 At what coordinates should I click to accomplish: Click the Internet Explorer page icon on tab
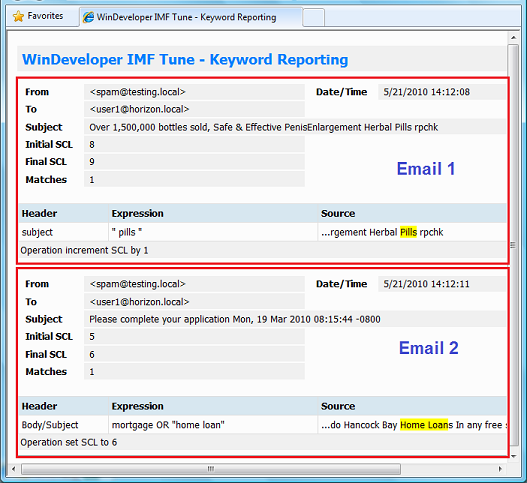tap(88, 17)
